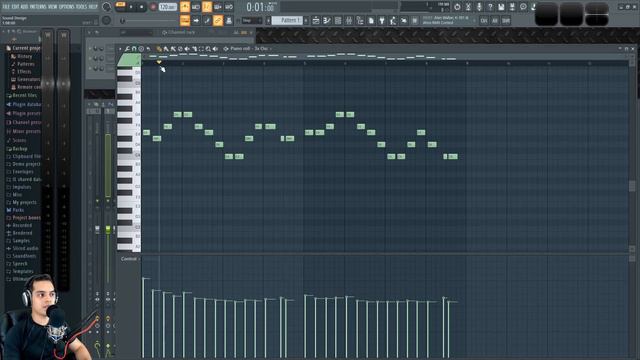Open the mixer view icon

[x=349, y=20]
